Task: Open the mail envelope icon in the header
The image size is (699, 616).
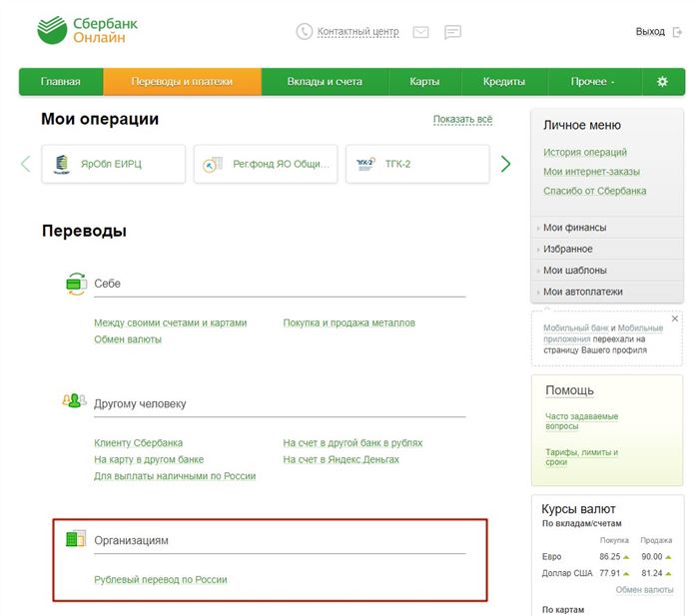Action: click(420, 32)
